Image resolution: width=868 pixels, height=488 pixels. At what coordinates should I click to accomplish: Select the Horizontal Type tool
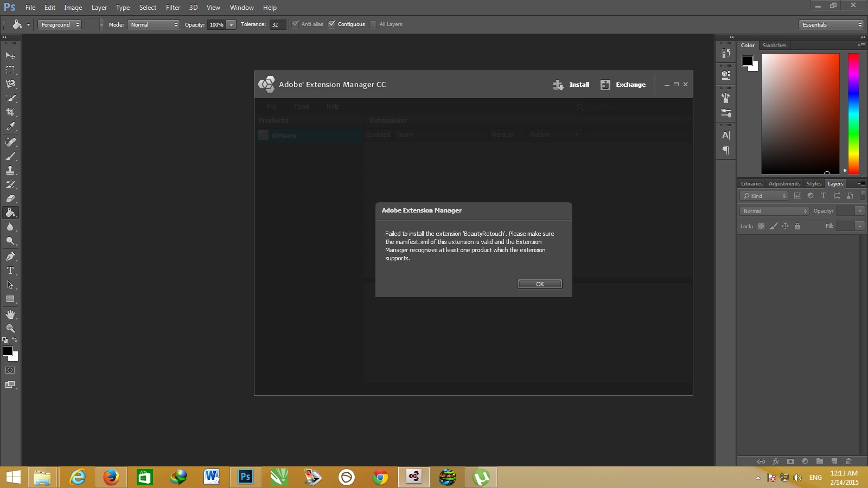[x=10, y=271]
